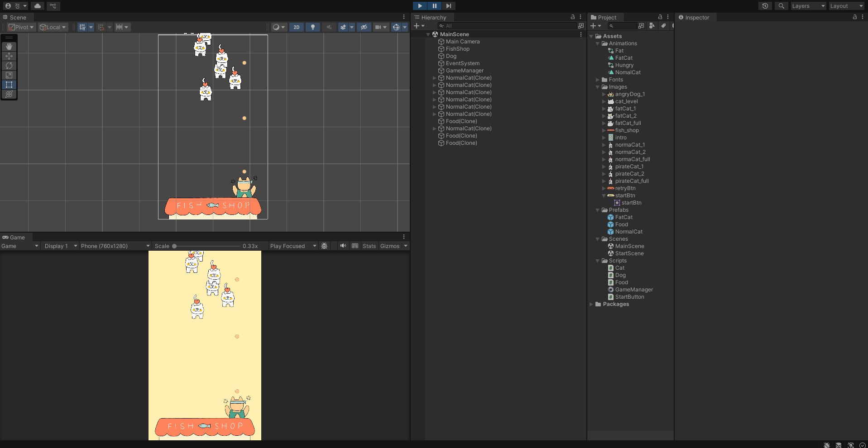Expand the Packages folder
Viewport: 868px width, 448px height.
[x=591, y=304]
